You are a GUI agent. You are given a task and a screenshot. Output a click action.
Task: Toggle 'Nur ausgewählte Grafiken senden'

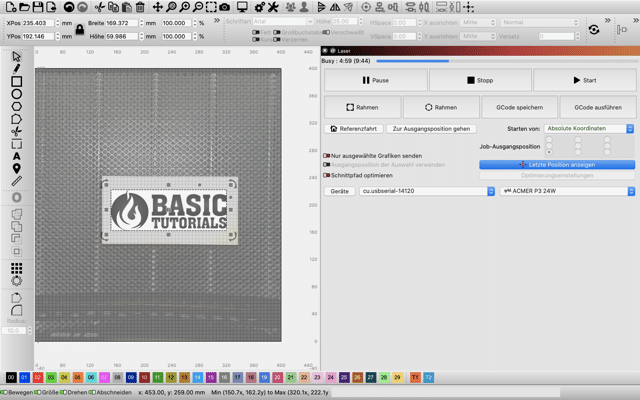327,156
